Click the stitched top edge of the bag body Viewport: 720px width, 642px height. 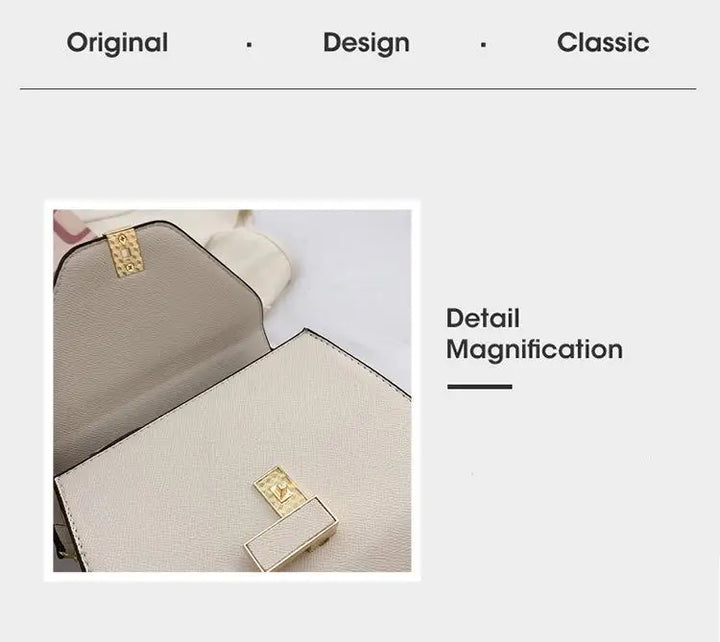(x=358, y=363)
